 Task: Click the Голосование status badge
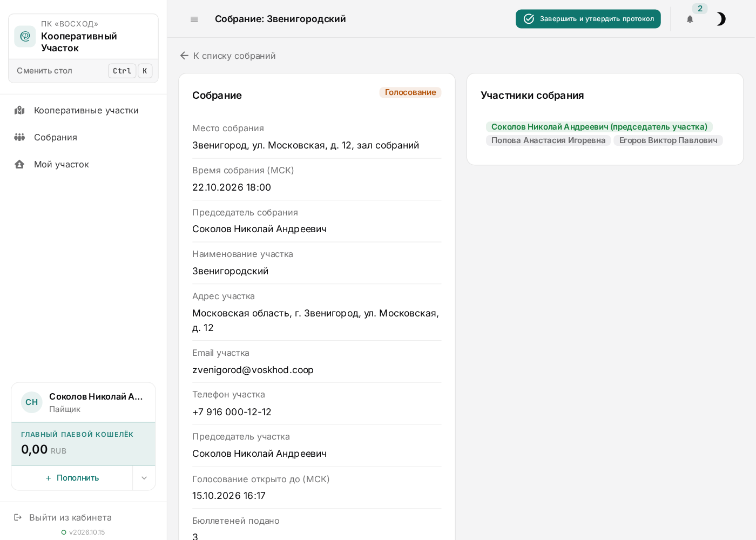pyautogui.click(x=410, y=92)
